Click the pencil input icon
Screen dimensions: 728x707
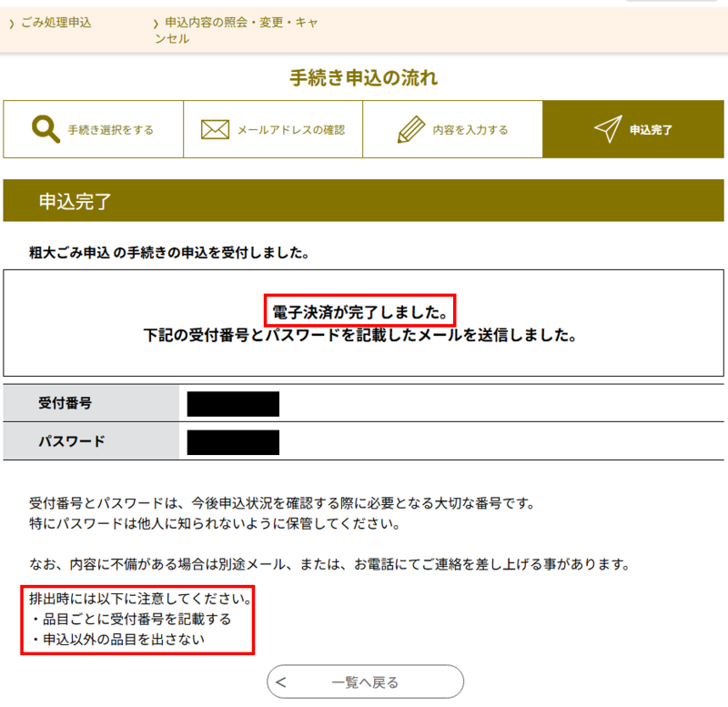[x=411, y=129]
